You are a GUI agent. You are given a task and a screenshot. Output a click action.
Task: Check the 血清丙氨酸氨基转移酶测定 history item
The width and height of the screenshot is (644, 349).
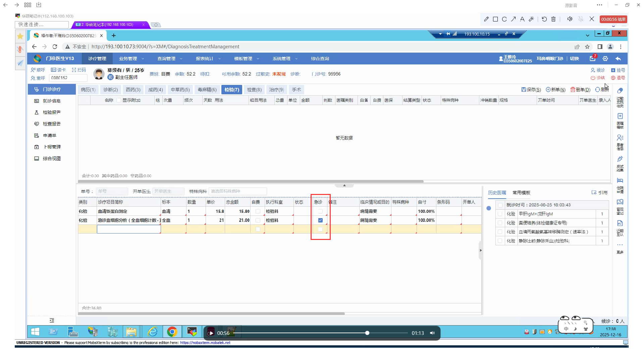point(500,232)
